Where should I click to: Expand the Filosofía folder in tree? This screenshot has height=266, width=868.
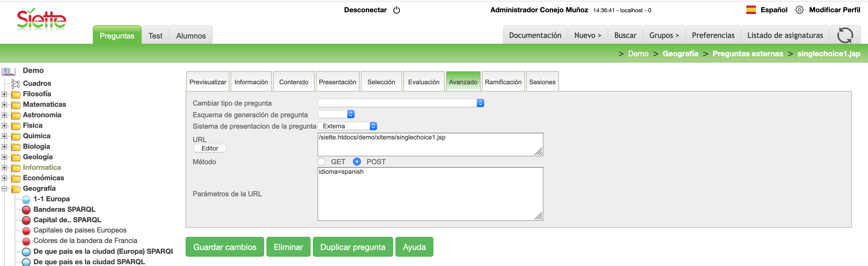pyautogui.click(x=4, y=94)
